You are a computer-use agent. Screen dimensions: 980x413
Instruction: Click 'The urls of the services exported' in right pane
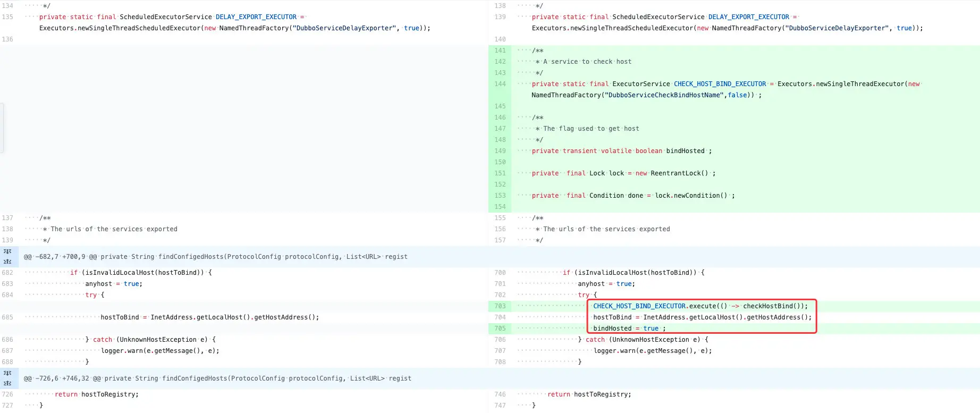click(606, 229)
